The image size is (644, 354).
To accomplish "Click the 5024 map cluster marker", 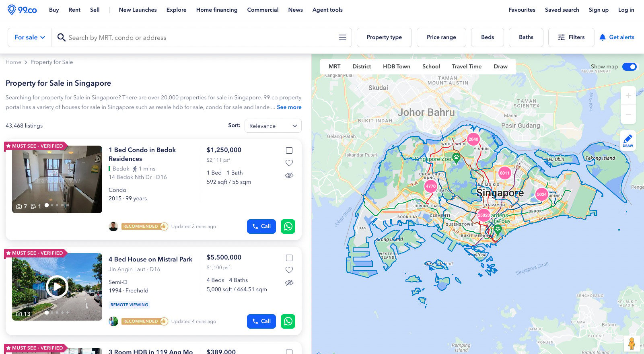I will tap(542, 194).
